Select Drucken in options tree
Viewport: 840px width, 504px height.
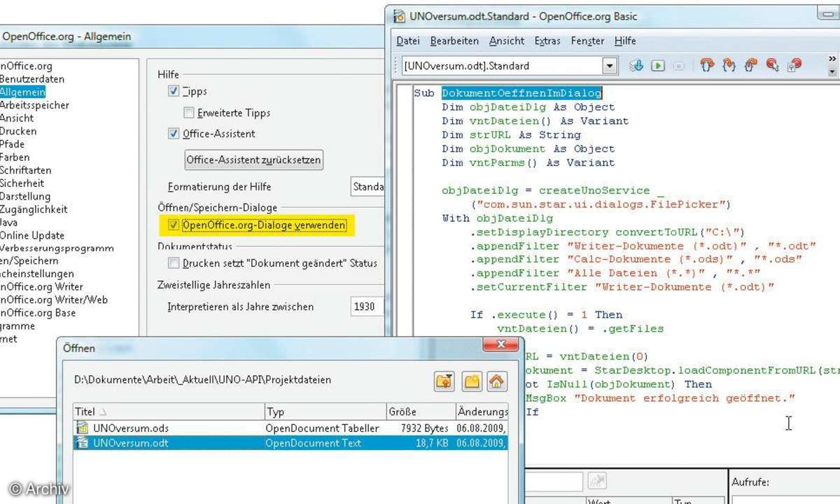(x=18, y=131)
